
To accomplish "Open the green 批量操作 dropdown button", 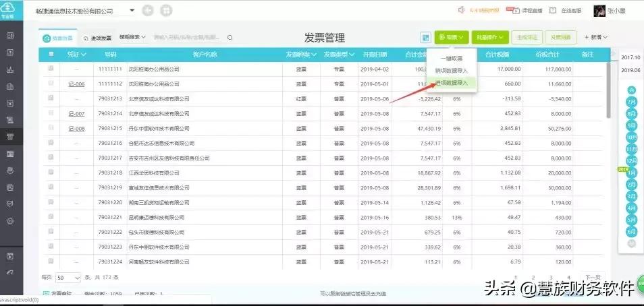I will coord(490,37).
